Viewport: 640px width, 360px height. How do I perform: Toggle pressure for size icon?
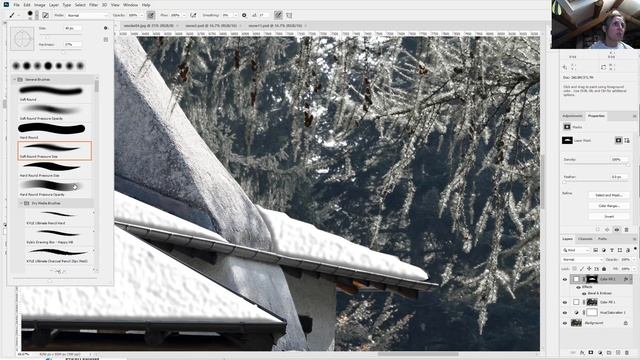tap(278, 15)
